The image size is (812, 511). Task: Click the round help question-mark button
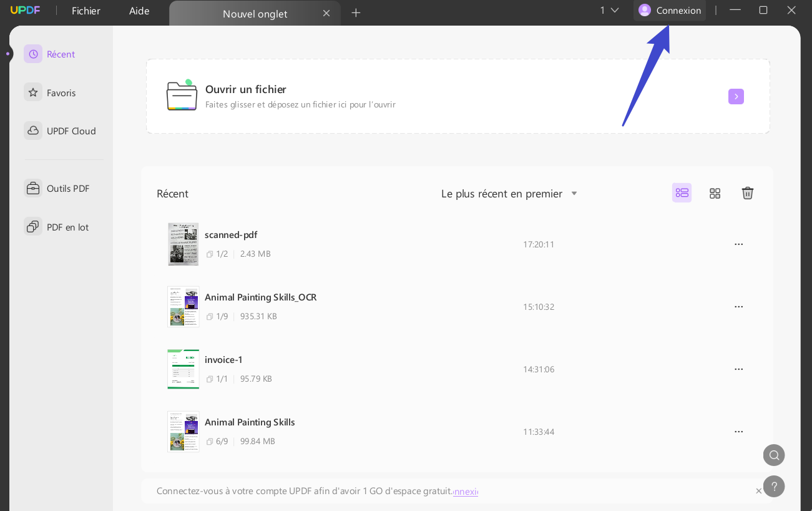pos(774,486)
